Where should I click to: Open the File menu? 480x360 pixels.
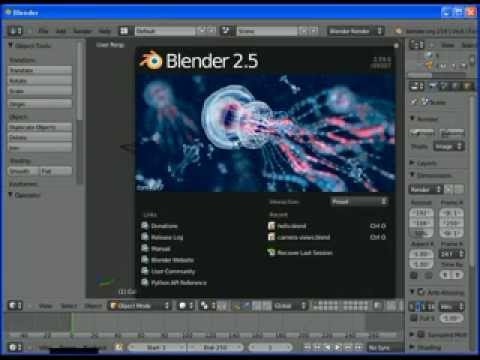pyautogui.click(x=43, y=31)
